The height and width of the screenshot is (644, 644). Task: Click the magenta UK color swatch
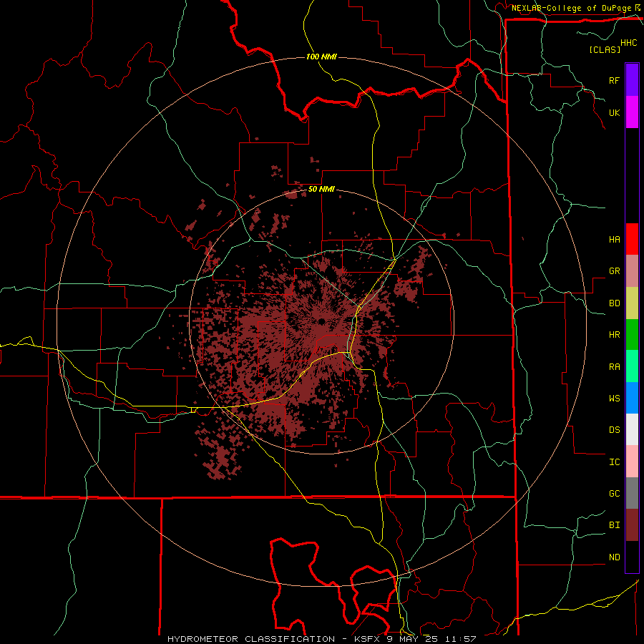click(x=632, y=112)
